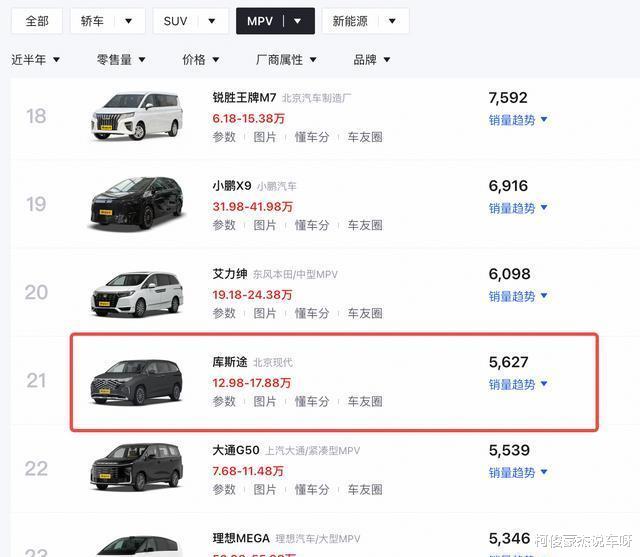Expand the 近半年 time range filter
The height and width of the screenshot is (557, 640).
click(36, 60)
